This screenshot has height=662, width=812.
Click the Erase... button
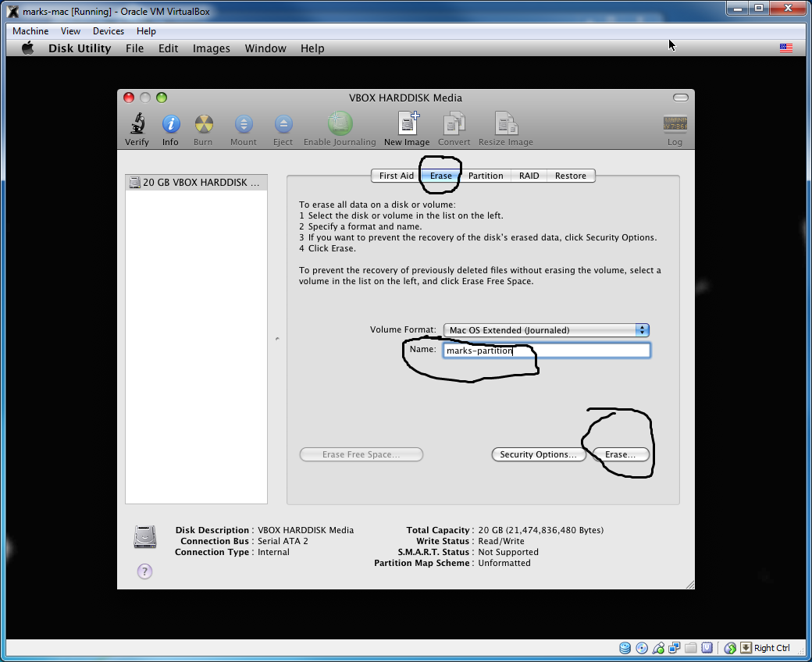coord(621,454)
